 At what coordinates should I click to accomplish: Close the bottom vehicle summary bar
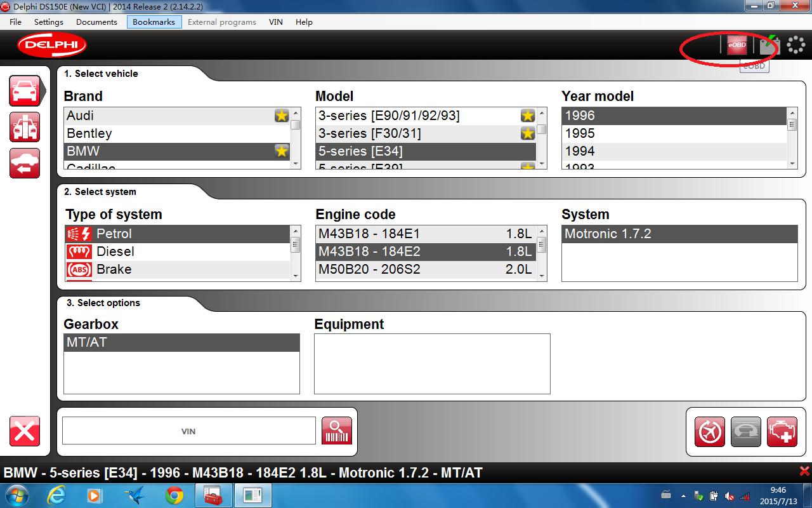tap(804, 471)
